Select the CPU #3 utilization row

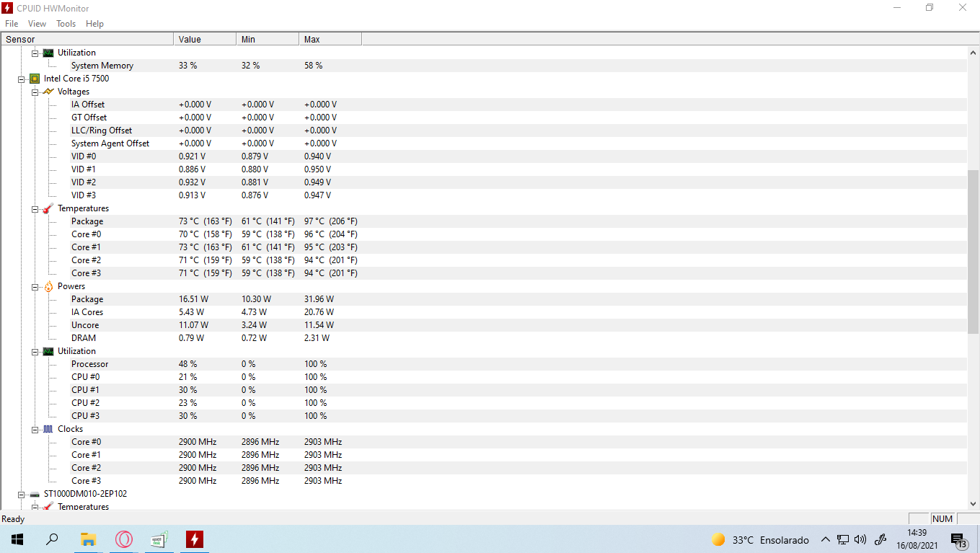click(518, 416)
